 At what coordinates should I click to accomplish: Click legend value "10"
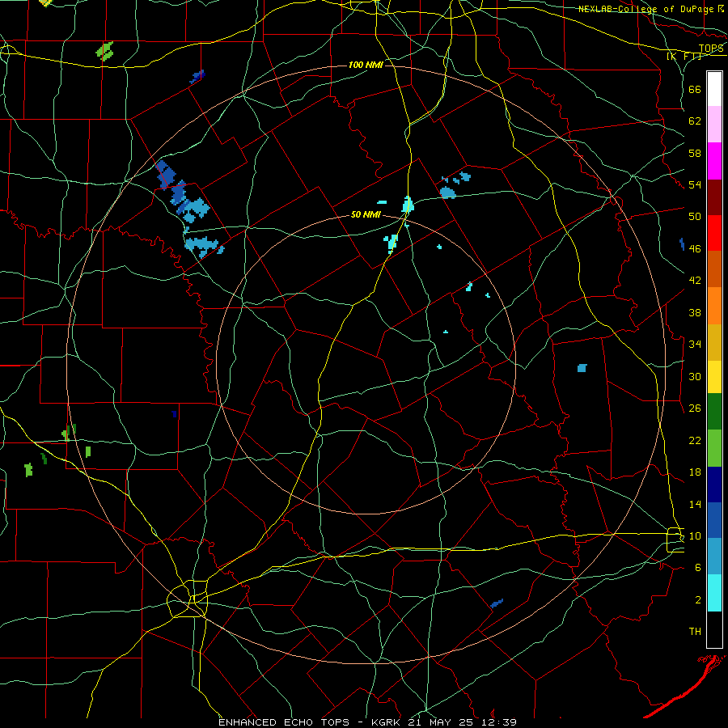pos(695,536)
